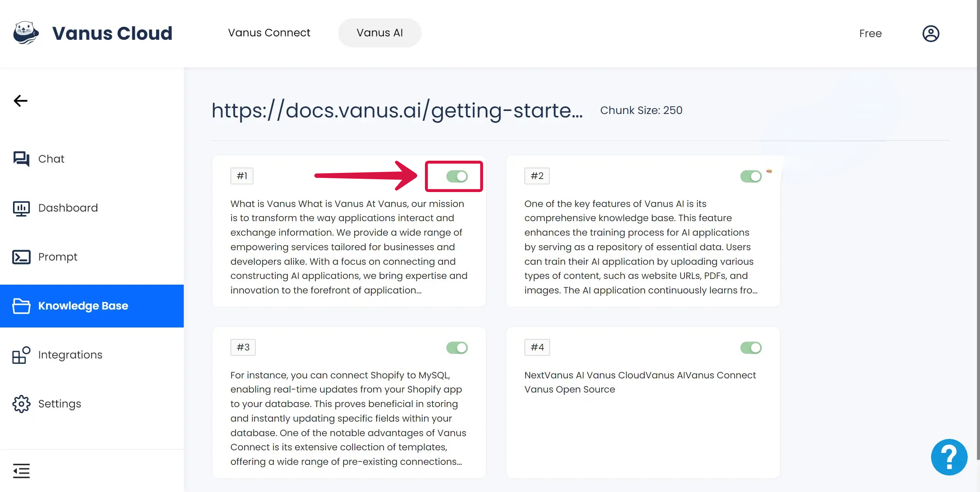Viewport: 980px width, 492px height.
Task: Toggle chunk #1 enabled state
Action: coord(457,176)
